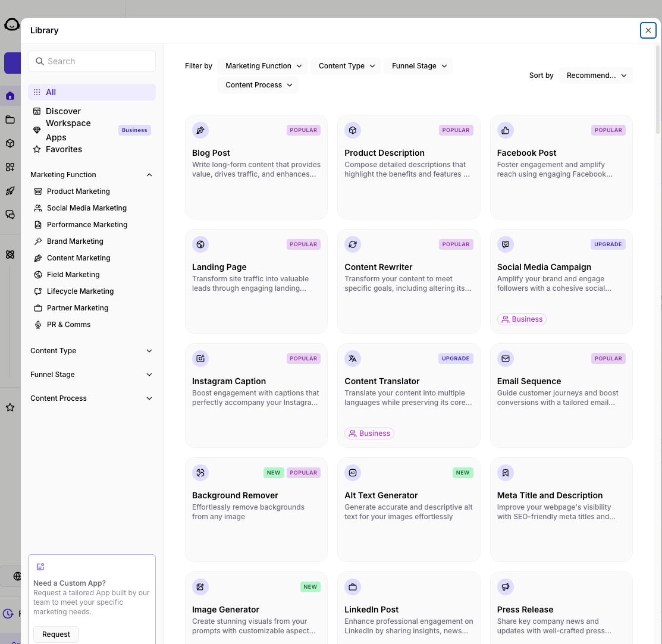Click the chat bubbles icon in left rail
662x644 pixels.
10,215
